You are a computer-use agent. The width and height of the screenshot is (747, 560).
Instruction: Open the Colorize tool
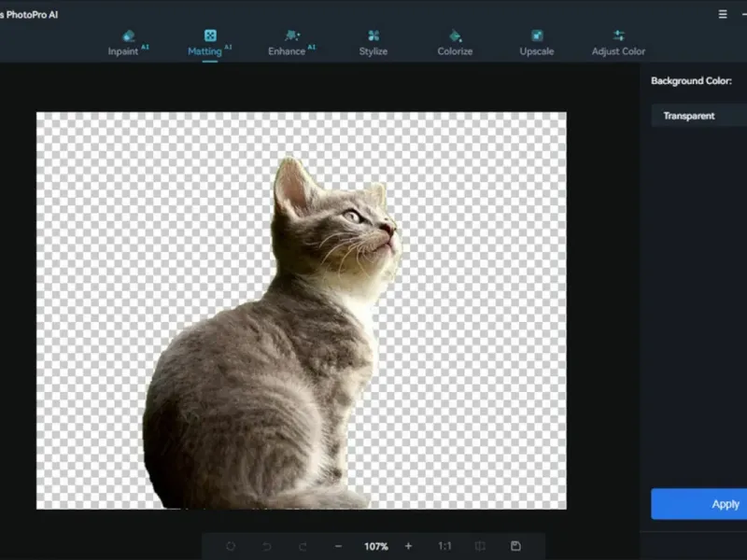click(x=455, y=43)
